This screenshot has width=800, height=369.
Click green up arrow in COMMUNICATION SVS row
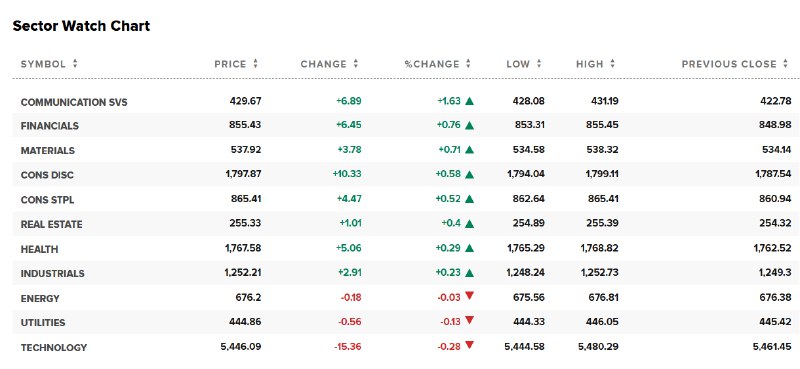[469, 101]
